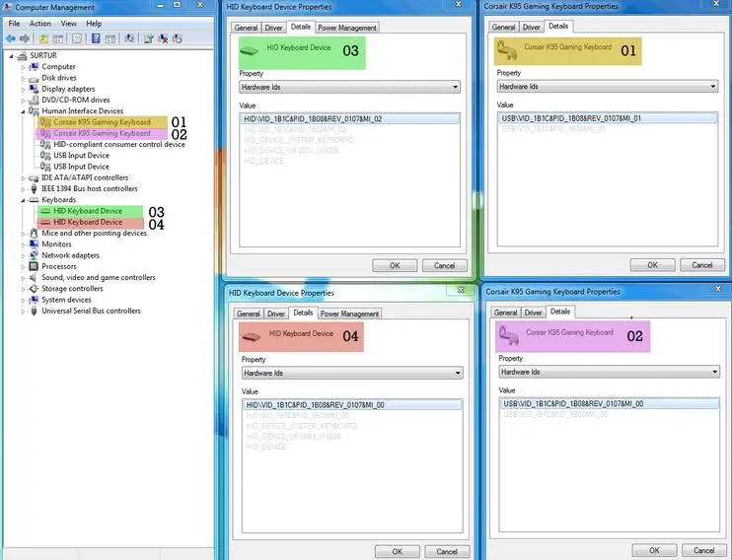Click OK in HID properties window showing MI_02
Viewport: 732px width, 560px height.
[x=395, y=265]
